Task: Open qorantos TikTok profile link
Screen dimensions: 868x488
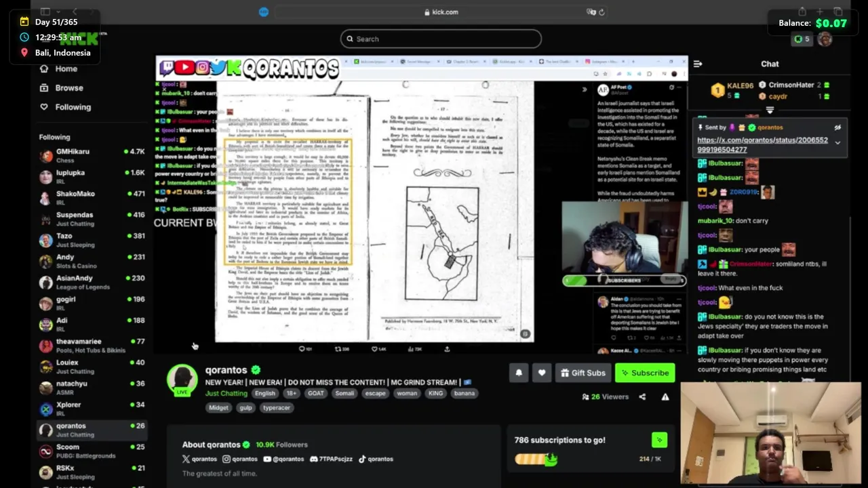Action: 376,459
